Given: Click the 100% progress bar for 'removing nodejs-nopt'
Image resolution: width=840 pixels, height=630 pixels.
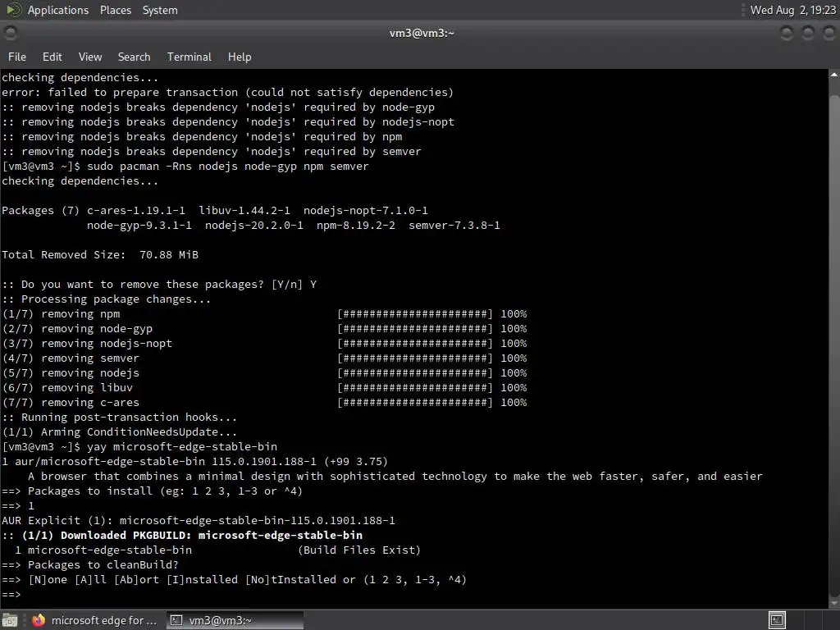Looking at the screenshot, I should coord(414,344).
